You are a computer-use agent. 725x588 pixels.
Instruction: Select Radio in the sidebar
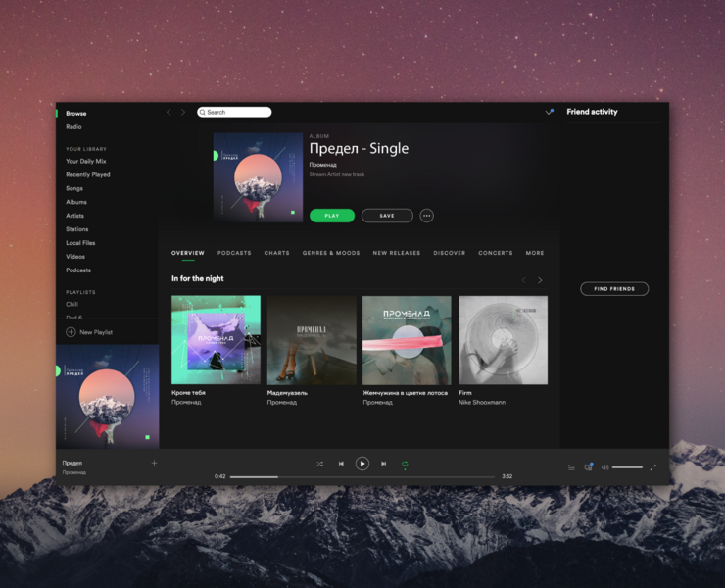click(73, 126)
